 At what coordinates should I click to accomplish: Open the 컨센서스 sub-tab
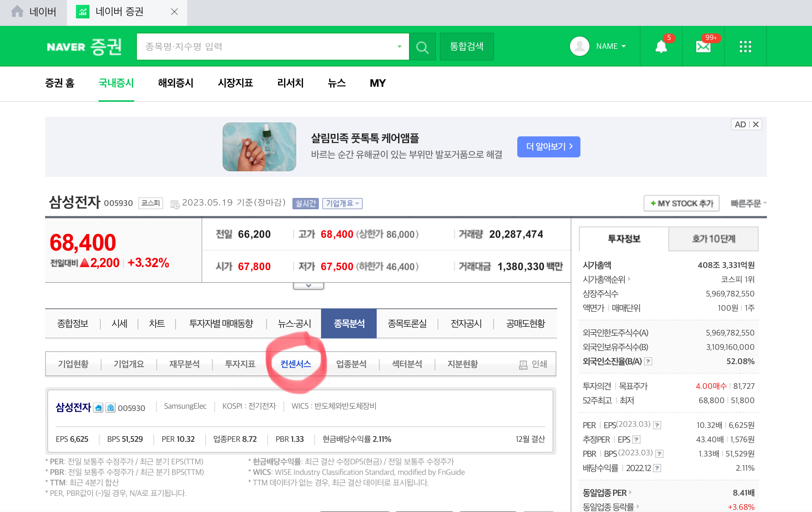296,364
